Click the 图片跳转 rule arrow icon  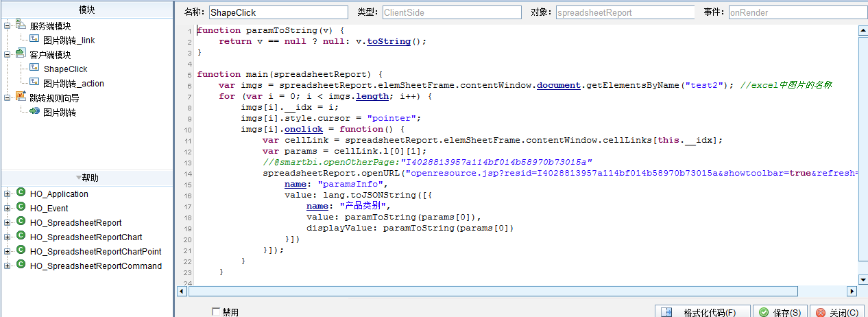(34, 112)
